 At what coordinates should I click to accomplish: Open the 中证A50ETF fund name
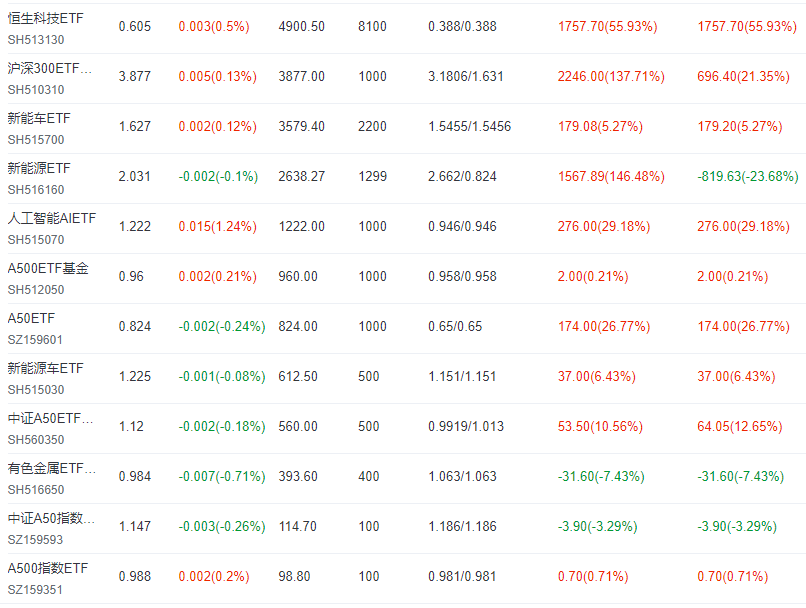pos(50,418)
